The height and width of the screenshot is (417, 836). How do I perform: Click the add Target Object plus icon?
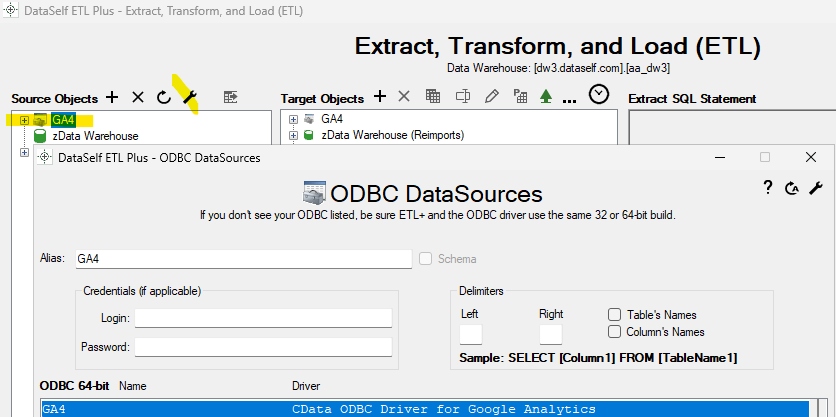(x=379, y=97)
